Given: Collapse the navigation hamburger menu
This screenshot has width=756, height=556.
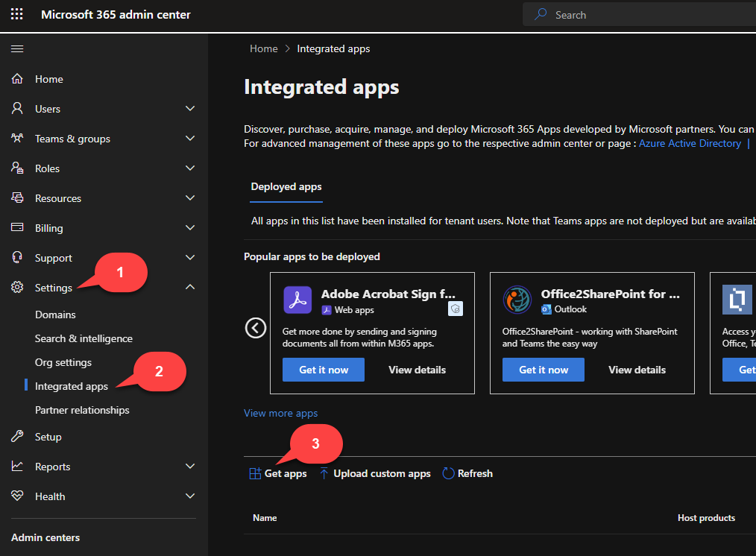Looking at the screenshot, I should click(x=17, y=48).
